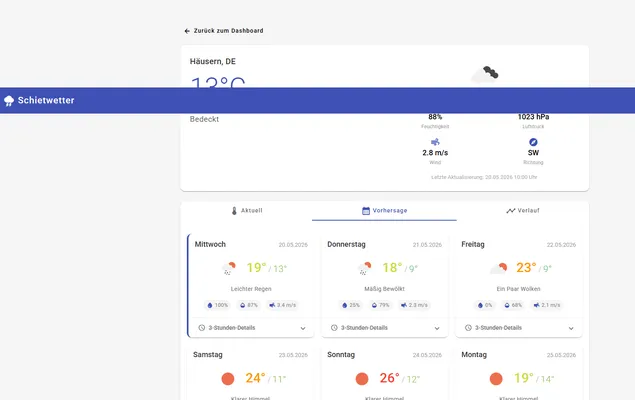Click the clock icon in Mittwoch card
Viewport: 635px width, 400px height.
202,328
